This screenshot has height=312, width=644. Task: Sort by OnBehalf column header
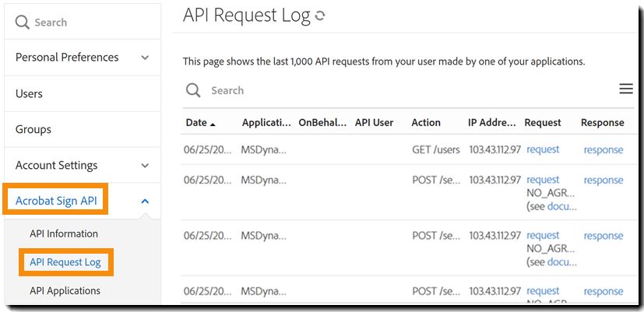[323, 123]
